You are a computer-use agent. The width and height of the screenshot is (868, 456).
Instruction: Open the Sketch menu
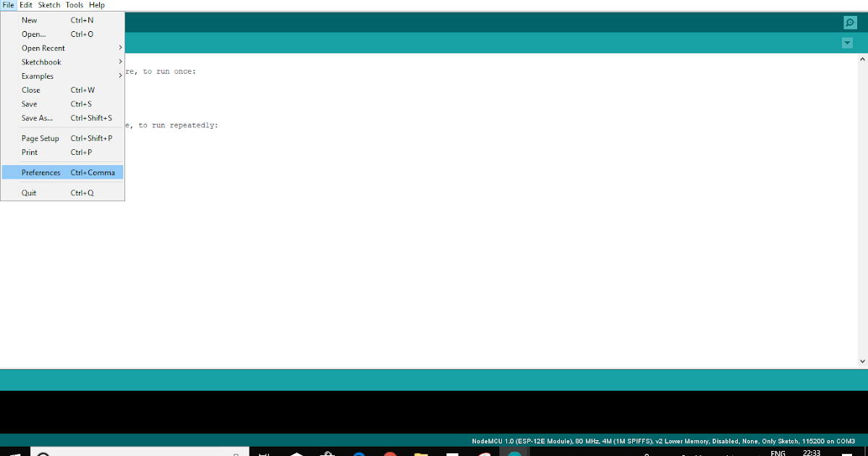coord(49,5)
